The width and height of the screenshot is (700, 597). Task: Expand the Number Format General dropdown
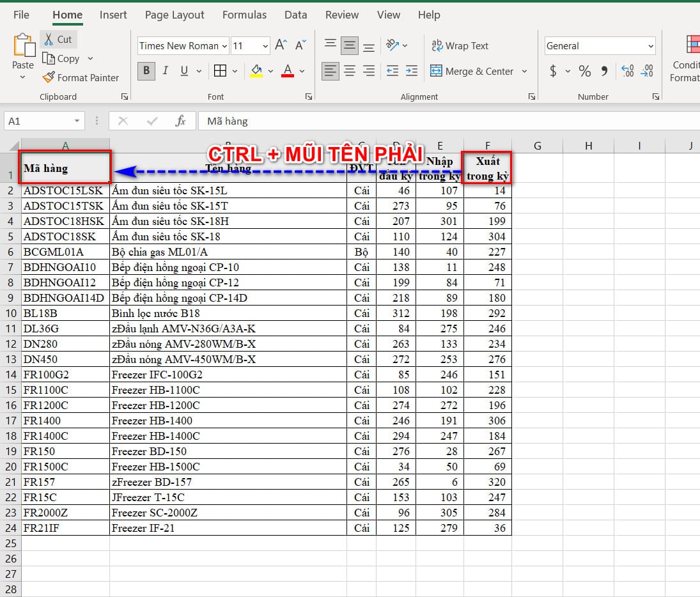[650, 45]
